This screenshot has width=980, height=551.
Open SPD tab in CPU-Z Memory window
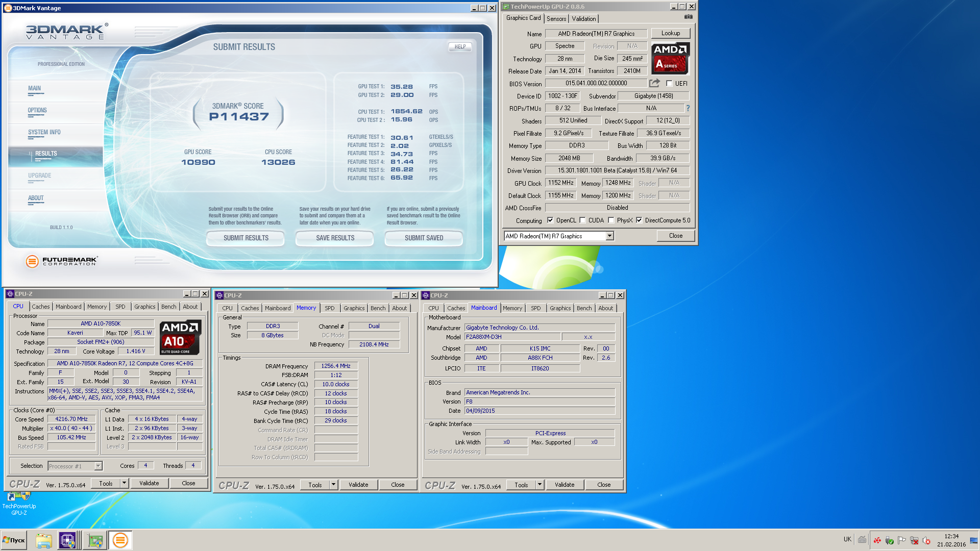[330, 308]
